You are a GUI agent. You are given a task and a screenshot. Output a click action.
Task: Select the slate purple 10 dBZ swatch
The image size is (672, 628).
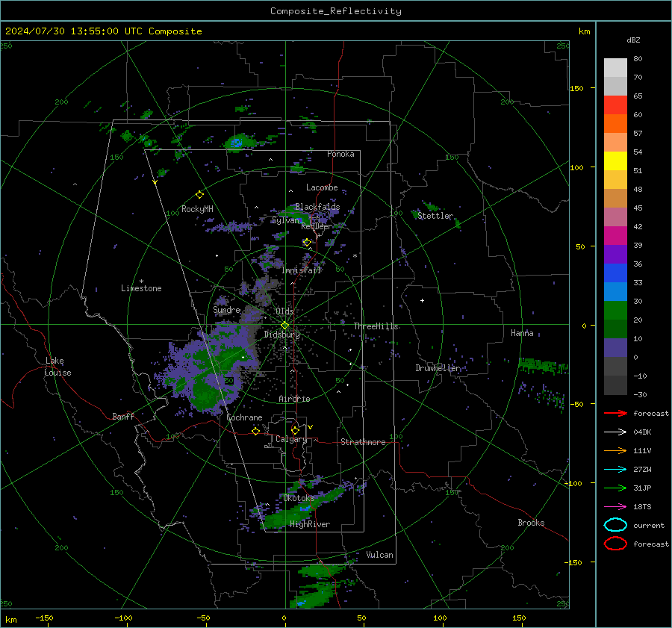click(615, 348)
